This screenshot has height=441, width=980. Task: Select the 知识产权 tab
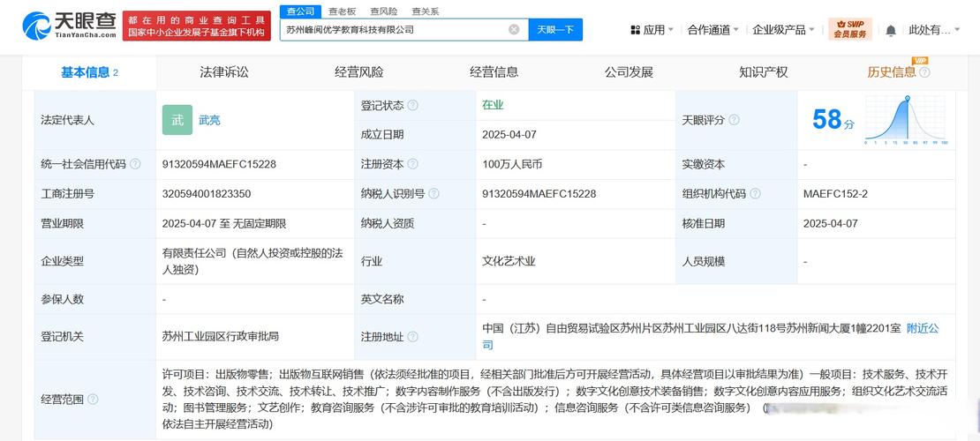(x=764, y=72)
